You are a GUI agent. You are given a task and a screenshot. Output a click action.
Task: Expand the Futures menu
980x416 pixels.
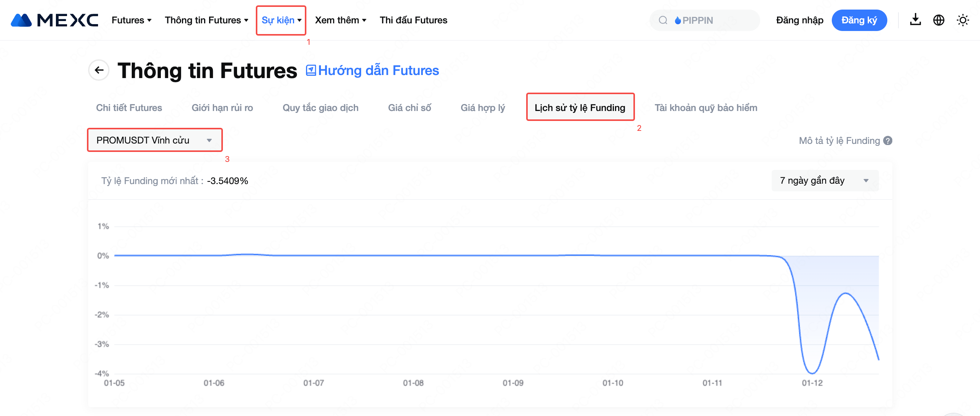click(131, 20)
